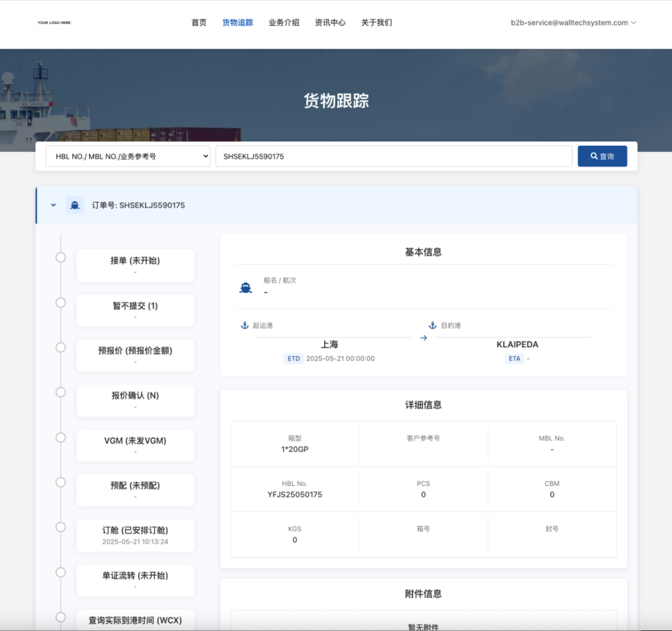Open the 关于我们 link

click(376, 22)
